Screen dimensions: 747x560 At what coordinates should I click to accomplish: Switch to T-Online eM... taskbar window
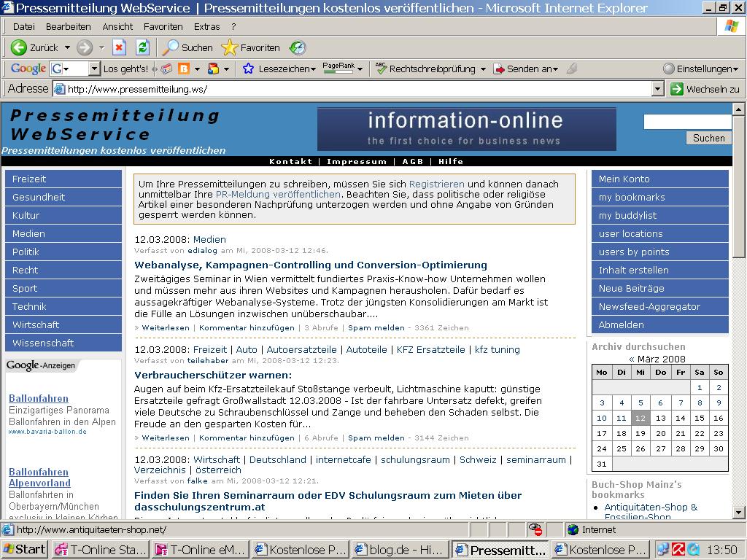pyautogui.click(x=201, y=550)
